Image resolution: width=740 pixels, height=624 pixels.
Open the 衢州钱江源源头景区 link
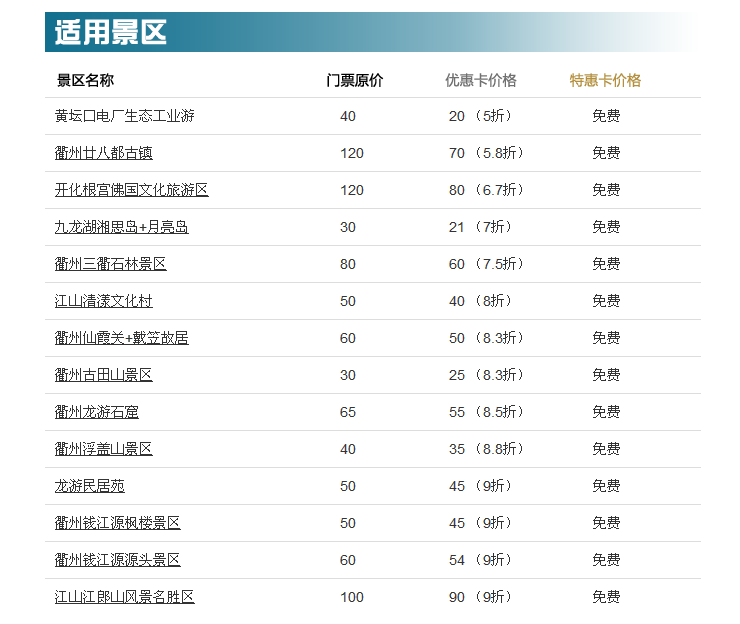[118, 560]
